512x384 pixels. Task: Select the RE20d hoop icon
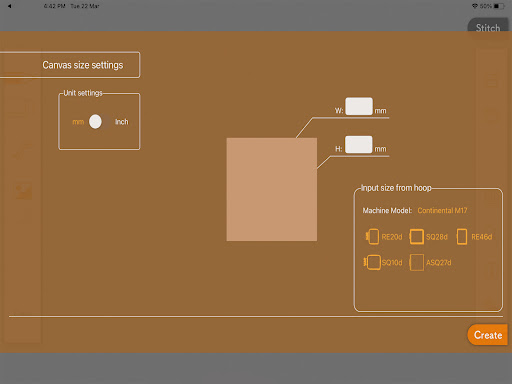(x=373, y=237)
